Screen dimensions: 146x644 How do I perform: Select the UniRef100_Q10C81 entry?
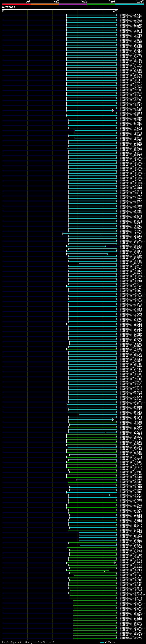coord(131,70)
